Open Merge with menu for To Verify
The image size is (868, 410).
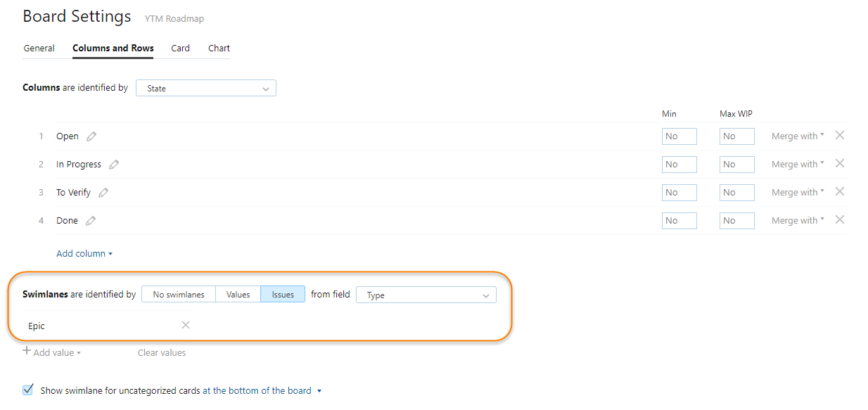click(x=798, y=193)
